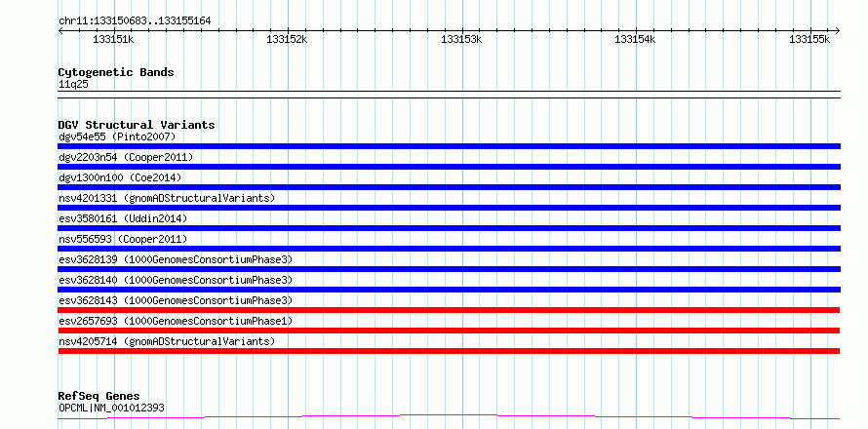Open the esv3580161 (Uddin2014) variant label

[x=123, y=218]
